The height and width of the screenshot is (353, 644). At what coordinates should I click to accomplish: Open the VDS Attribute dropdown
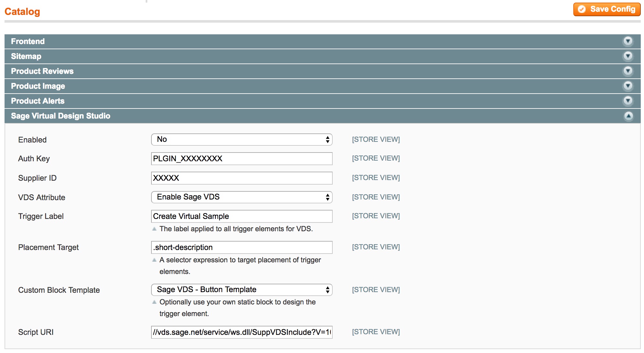[x=242, y=197]
